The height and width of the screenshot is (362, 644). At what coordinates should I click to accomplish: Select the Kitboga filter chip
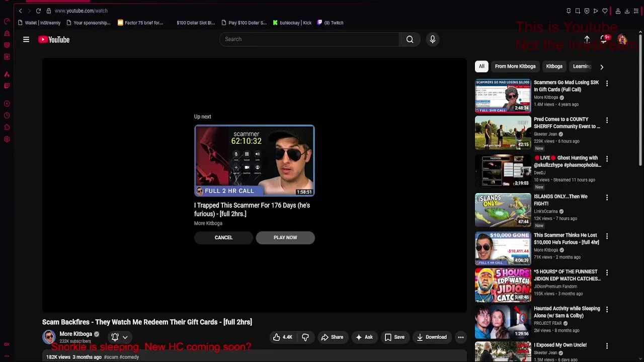coord(554,66)
